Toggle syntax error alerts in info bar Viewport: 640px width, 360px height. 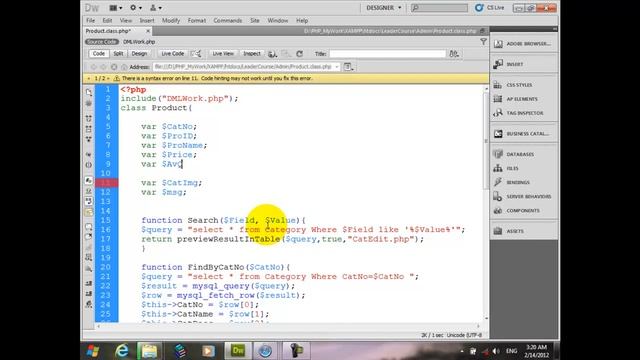89,212
